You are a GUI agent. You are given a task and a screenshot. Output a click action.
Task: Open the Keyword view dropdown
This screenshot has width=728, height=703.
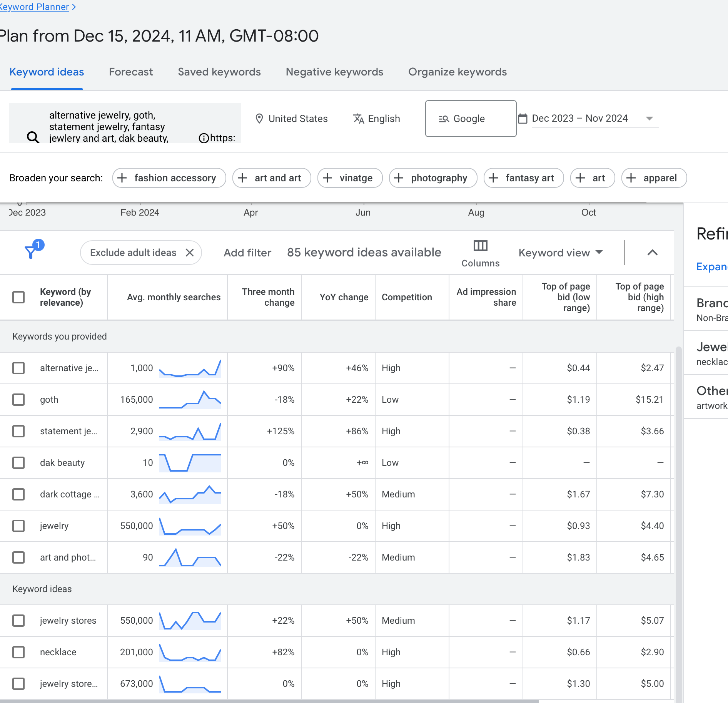[560, 253]
